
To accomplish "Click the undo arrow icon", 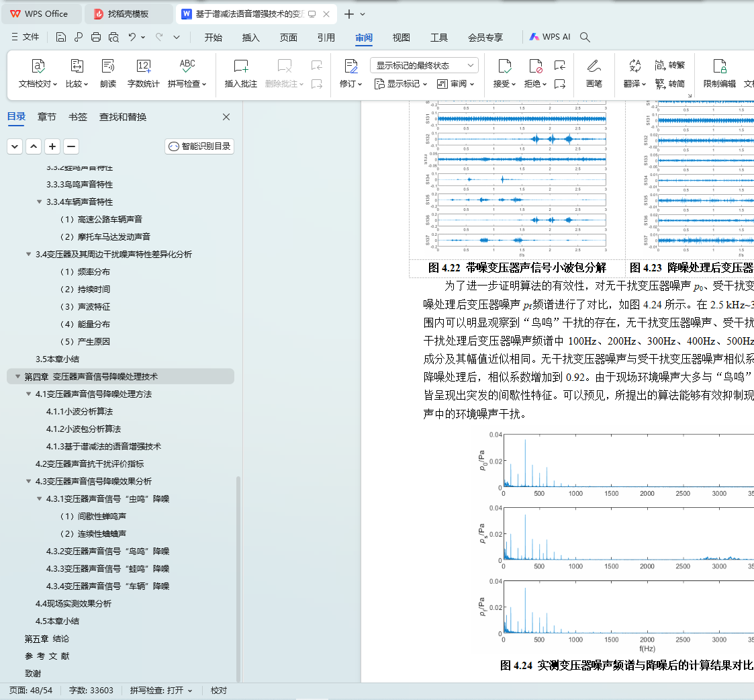I will click(x=132, y=37).
